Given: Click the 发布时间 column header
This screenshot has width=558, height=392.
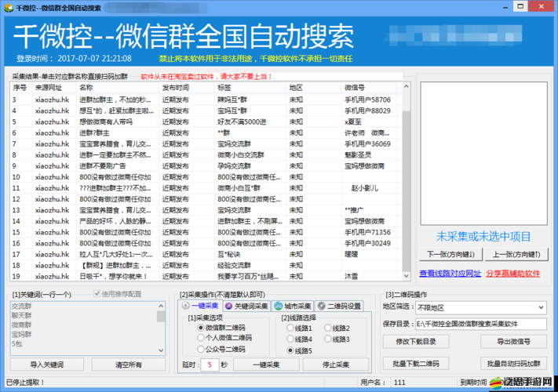Looking at the screenshot, I should tap(186, 88).
